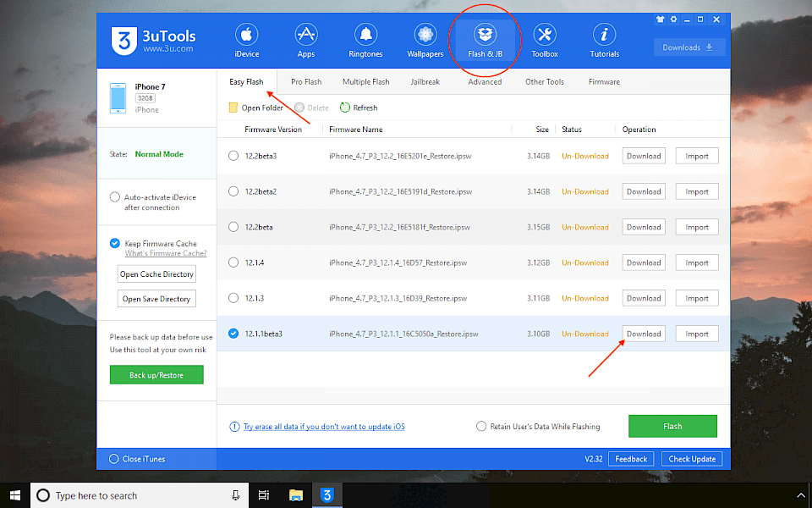Import firmware for 12.1.4
Viewport: 812px width, 508px height.
pyautogui.click(x=697, y=262)
